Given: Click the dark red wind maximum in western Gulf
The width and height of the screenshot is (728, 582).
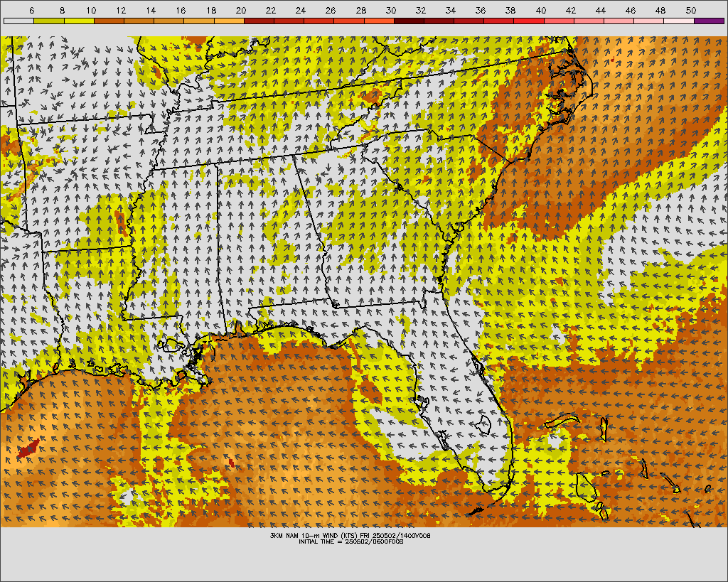Looking at the screenshot, I should point(28,449).
